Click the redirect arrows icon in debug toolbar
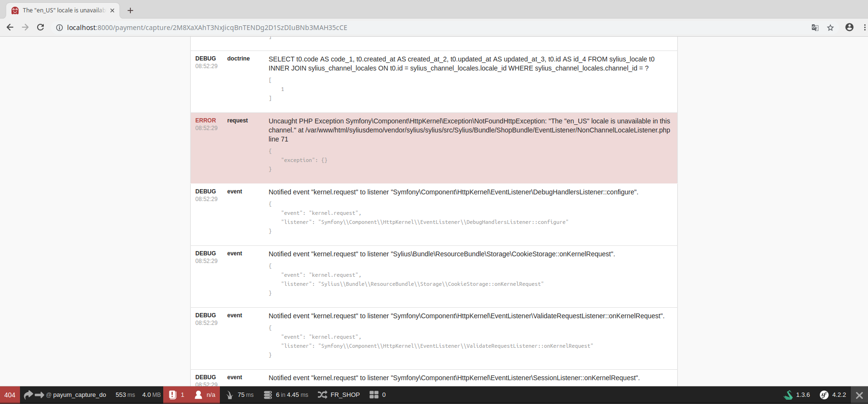Screen dimensions: 868x404 tap(33, 395)
